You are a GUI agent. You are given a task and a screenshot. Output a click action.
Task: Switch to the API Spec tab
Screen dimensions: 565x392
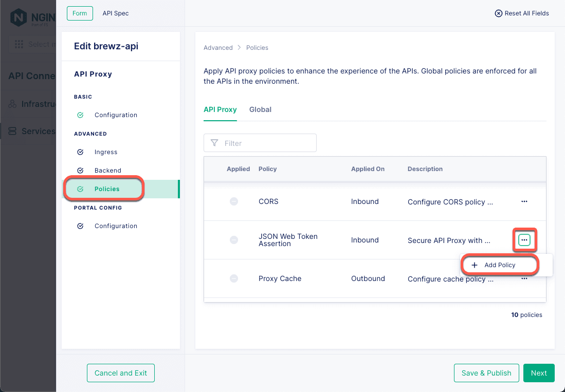click(115, 13)
